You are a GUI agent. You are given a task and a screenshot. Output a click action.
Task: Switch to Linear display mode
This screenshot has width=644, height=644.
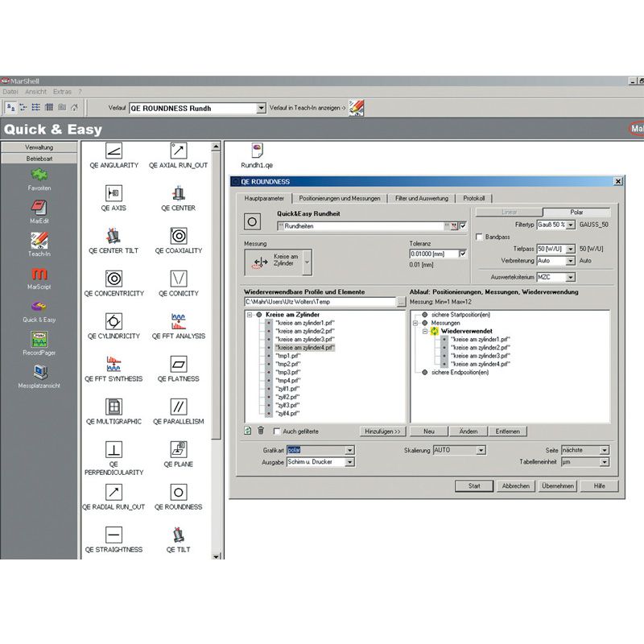pyautogui.click(x=509, y=213)
